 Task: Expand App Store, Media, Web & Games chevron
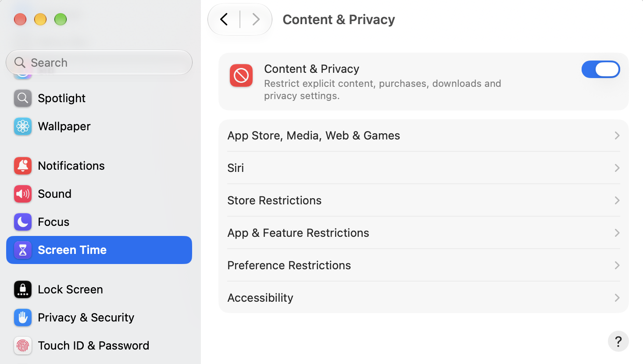pos(617,136)
